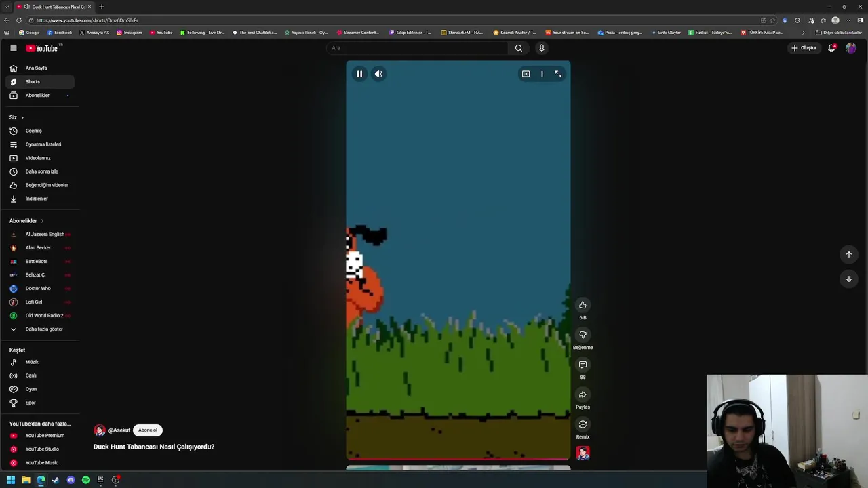Viewport: 868px width, 488px height.
Task: Open the Oluştur create button
Action: tap(804, 48)
